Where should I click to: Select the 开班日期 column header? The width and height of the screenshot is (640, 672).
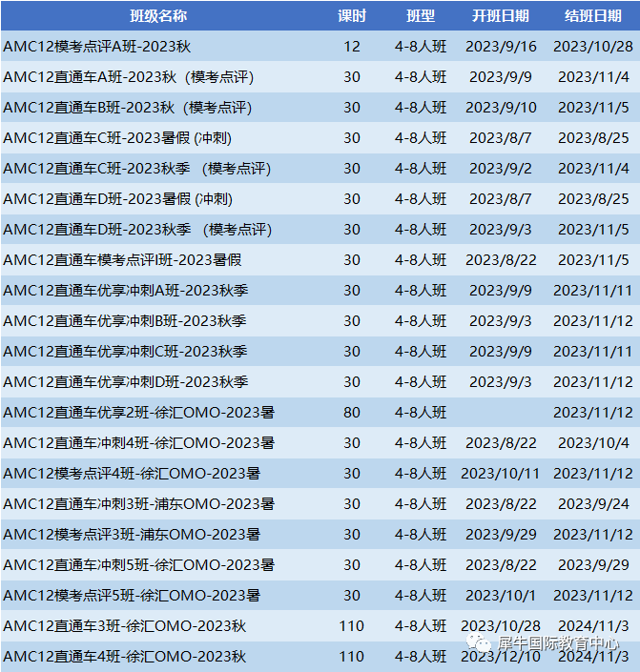[501, 16]
